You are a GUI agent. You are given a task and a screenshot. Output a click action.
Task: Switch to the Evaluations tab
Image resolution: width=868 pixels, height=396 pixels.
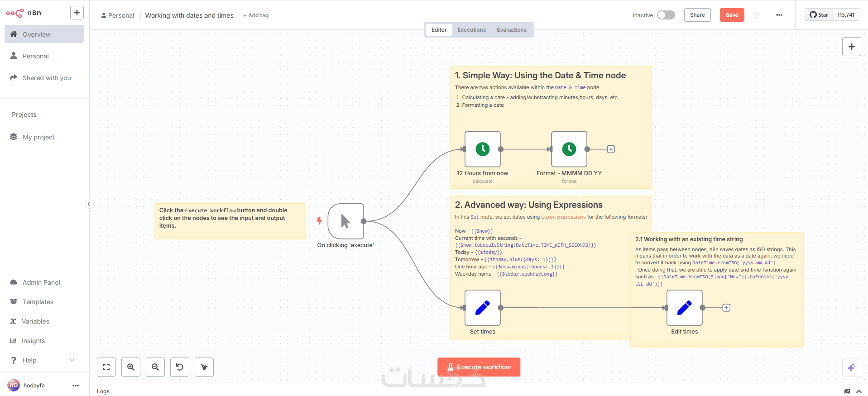pos(512,30)
